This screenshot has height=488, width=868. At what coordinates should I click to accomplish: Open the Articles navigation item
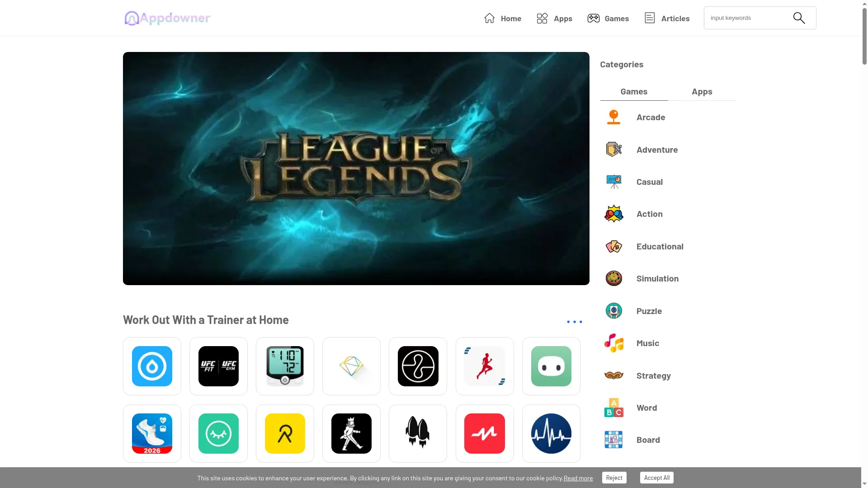click(667, 18)
